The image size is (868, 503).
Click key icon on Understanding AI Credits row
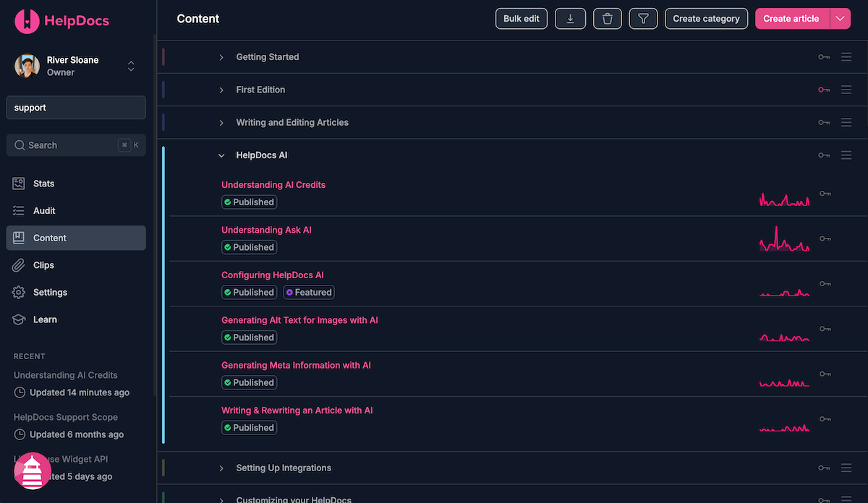pyautogui.click(x=825, y=194)
